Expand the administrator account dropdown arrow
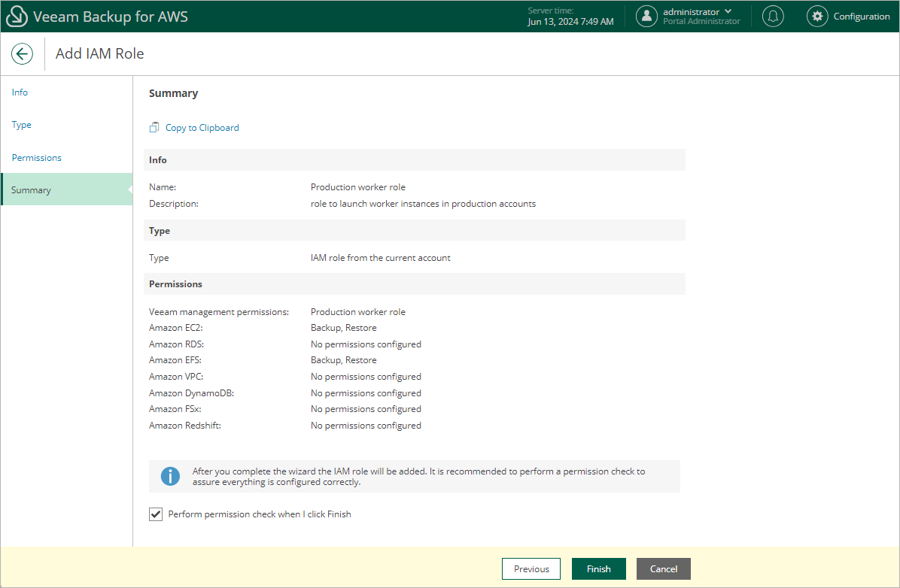This screenshot has height=588, width=900. click(728, 11)
